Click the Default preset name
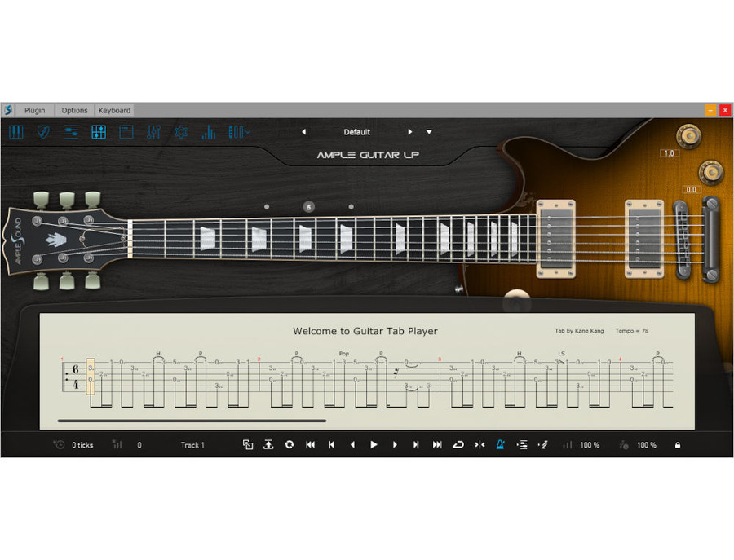This screenshot has width=734, height=560. 356,132
